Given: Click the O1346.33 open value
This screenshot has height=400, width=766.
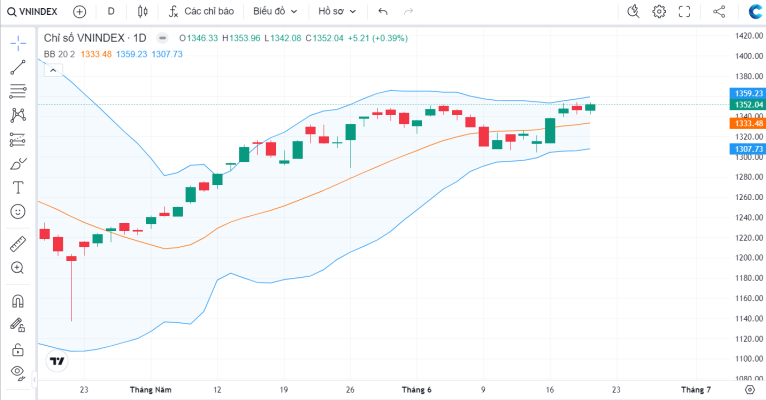Looking at the screenshot, I should tap(198, 38).
